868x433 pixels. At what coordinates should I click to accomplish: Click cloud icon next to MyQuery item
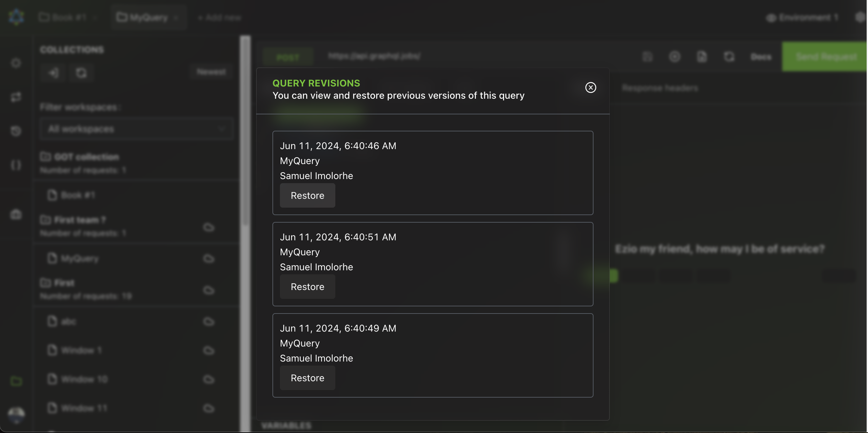pos(208,259)
